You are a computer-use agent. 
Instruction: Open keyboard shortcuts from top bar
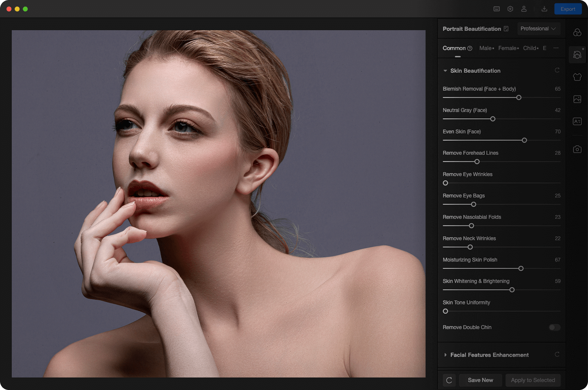[496, 9]
